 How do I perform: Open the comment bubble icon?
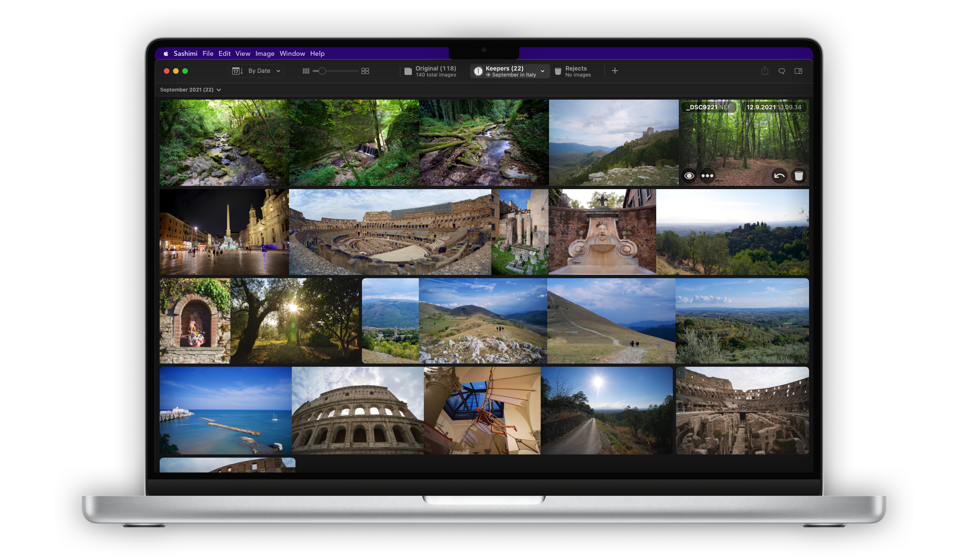(x=781, y=71)
